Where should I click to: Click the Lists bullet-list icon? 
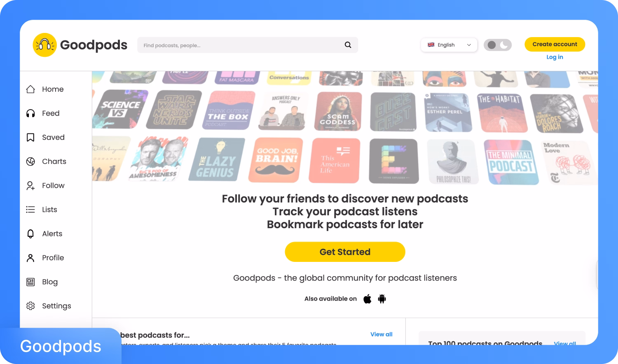(x=30, y=210)
